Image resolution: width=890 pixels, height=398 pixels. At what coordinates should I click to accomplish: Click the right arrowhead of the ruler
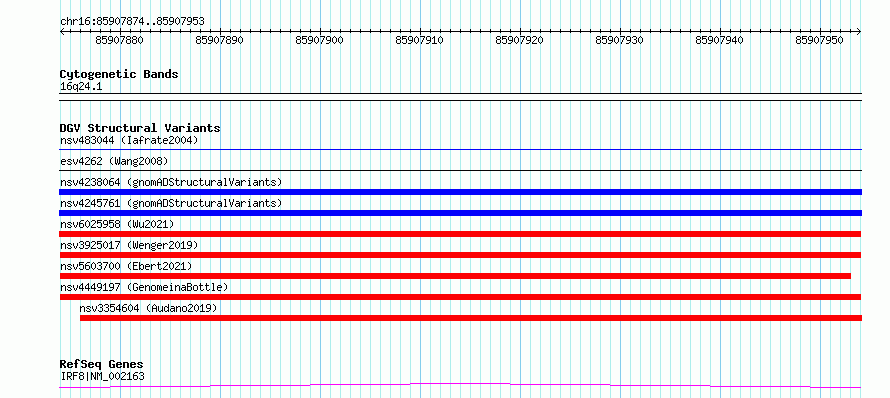click(859, 31)
